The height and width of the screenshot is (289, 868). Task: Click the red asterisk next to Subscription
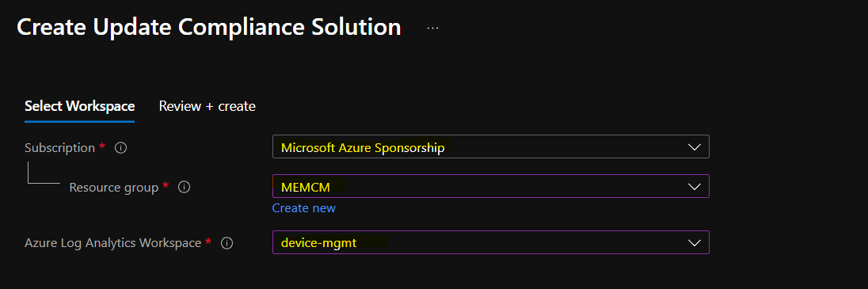tap(102, 146)
